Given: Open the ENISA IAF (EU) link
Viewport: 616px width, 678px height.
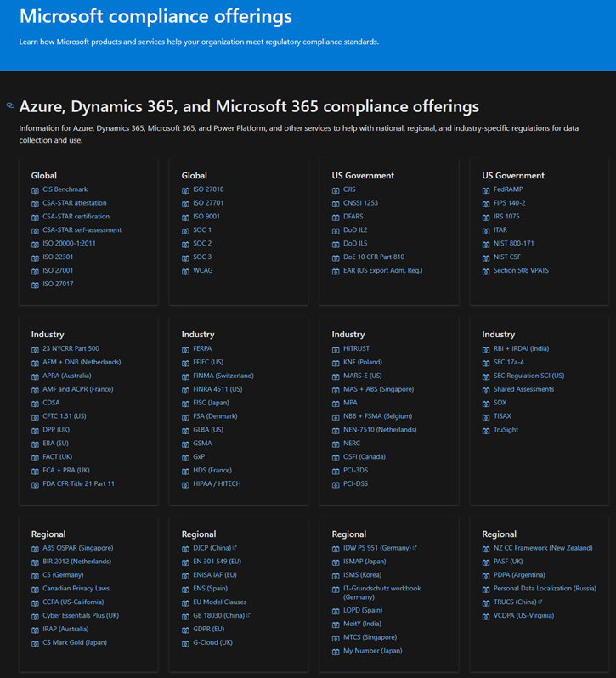Looking at the screenshot, I should (x=215, y=574).
